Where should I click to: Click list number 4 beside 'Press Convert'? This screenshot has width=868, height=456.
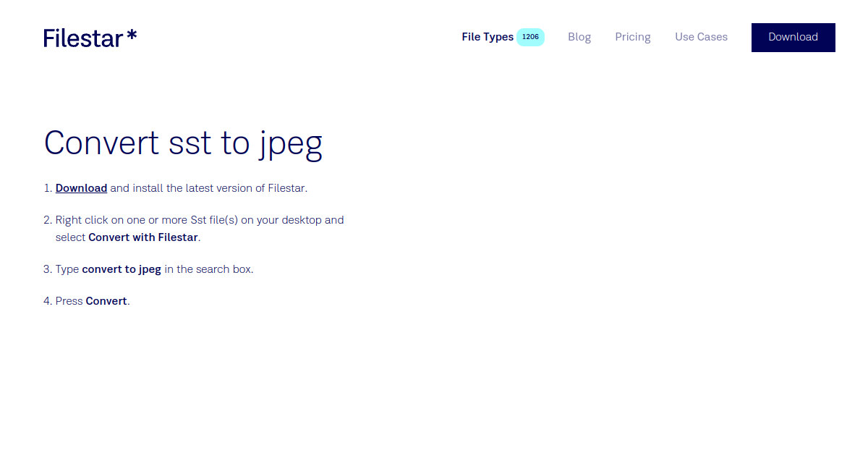tap(47, 301)
